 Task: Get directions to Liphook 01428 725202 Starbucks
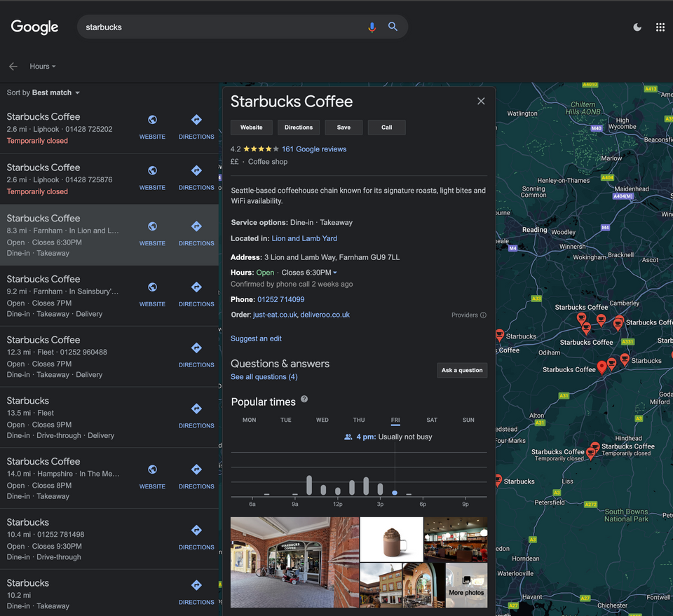click(196, 128)
